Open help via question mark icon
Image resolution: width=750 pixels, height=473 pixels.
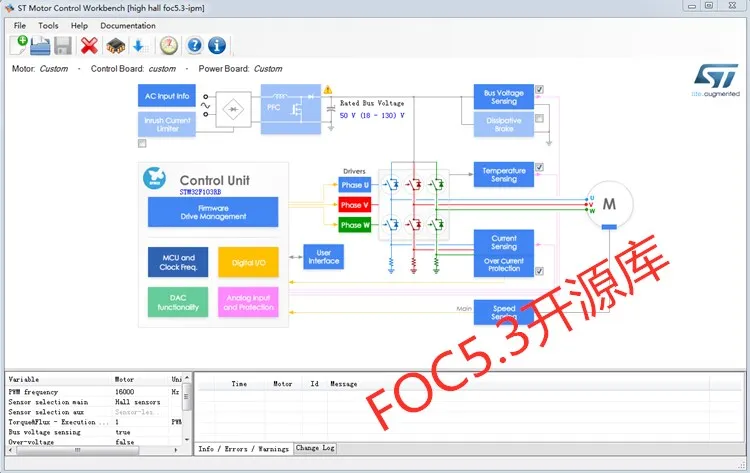tap(194, 45)
